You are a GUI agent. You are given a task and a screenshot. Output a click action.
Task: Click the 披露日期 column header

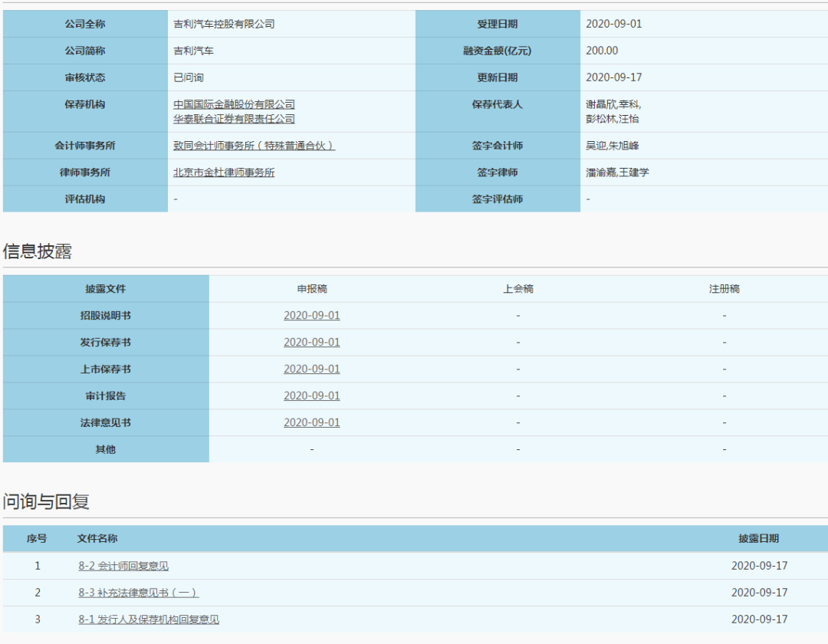758,539
